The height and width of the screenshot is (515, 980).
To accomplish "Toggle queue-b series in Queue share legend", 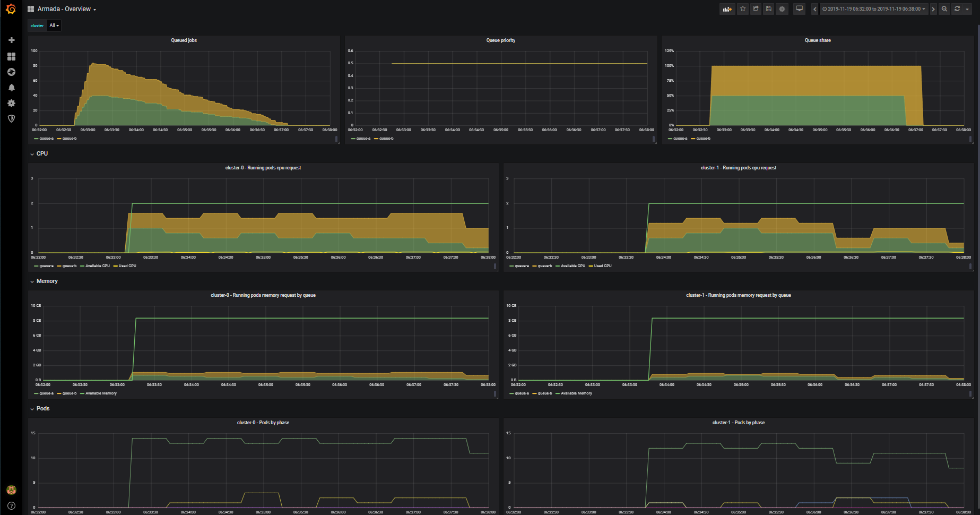I will 704,139.
